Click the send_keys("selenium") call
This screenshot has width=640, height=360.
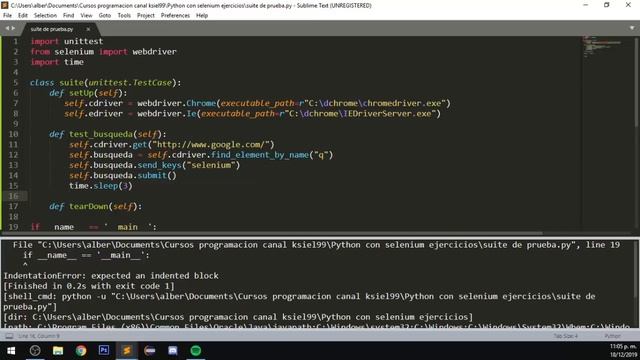coord(189,165)
